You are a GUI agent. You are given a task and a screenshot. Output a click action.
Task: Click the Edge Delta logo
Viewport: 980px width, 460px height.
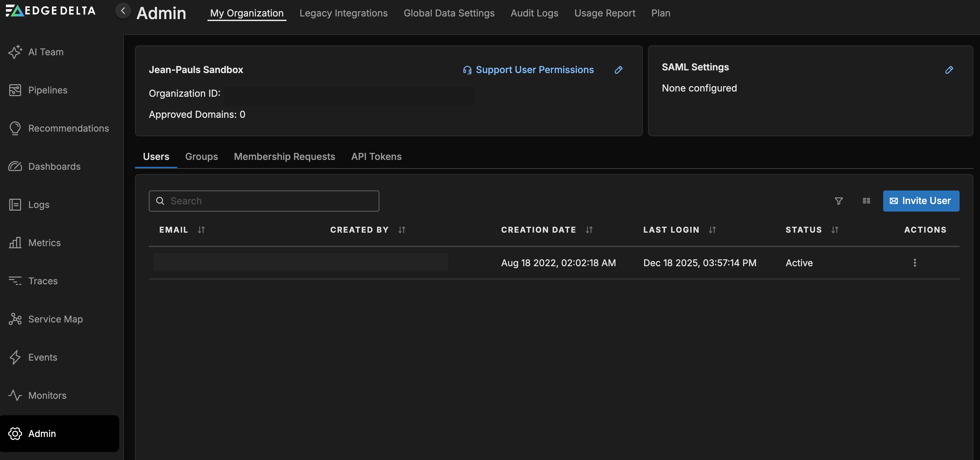pos(50,10)
